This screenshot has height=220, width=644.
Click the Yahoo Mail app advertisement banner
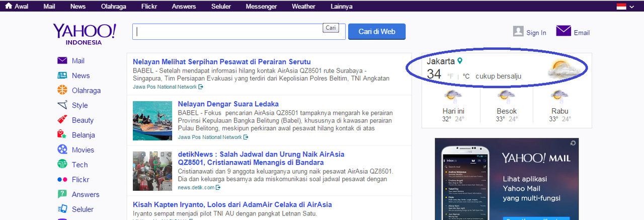[x=507, y=179]
